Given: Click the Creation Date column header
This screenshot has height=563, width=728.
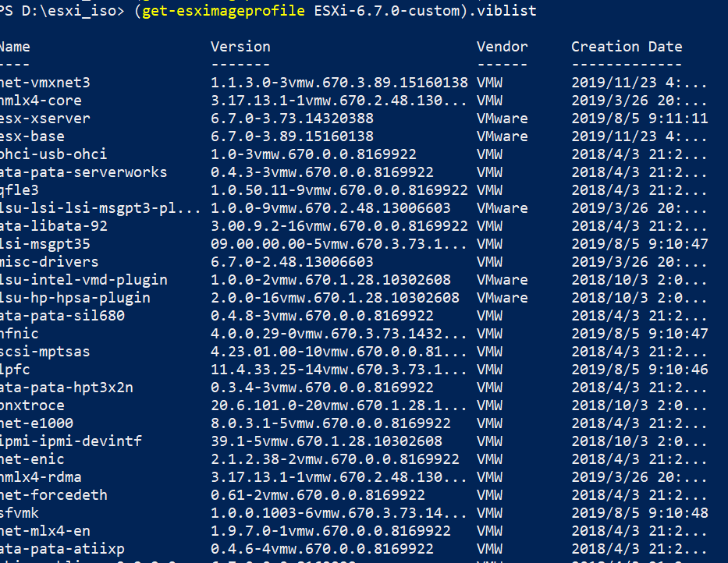Looking at the screenshot, I should click(627, 47).
